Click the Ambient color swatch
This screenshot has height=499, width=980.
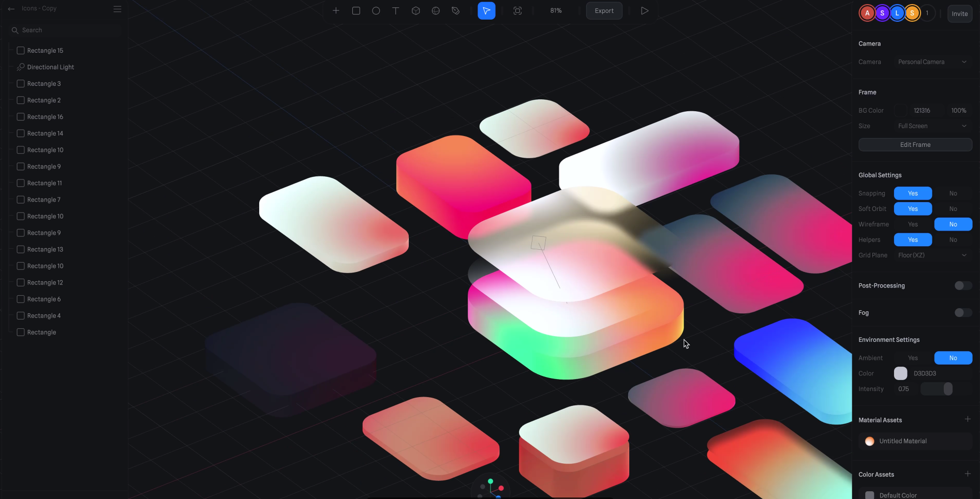coord(900,373)
